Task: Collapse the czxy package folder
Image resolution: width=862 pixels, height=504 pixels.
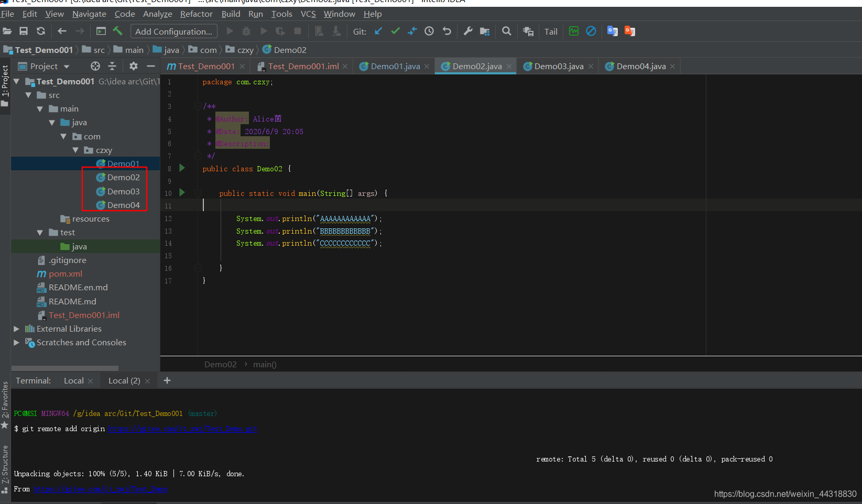Action: pos(75,150)
